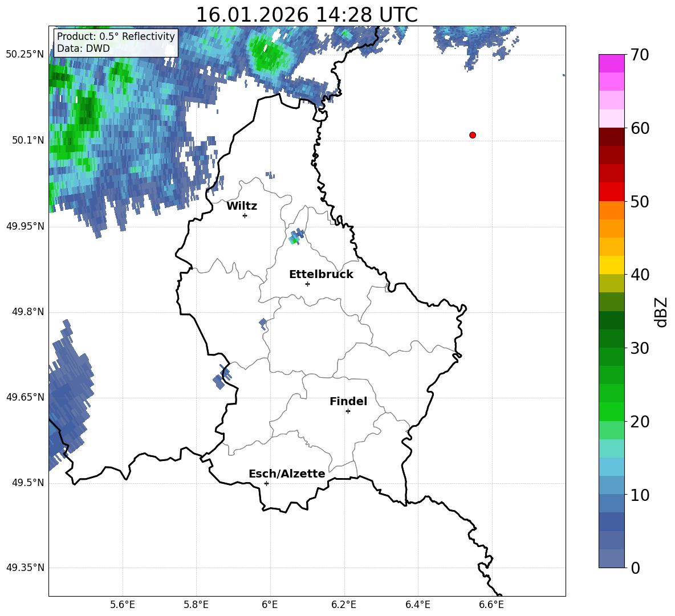Viewport: 675px width, 616px height.
Task: Click the colorbar tick label 70
Action: tap(640, 55)
